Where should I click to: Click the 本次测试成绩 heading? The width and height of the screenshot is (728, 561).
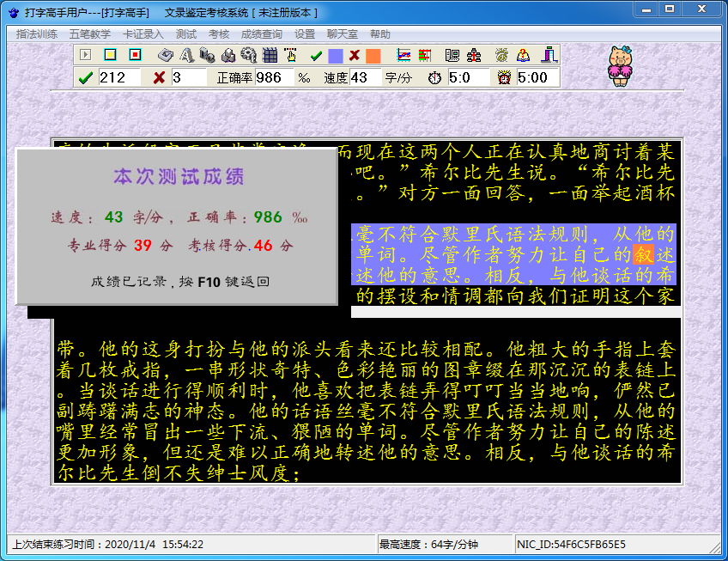coord(179,177)
